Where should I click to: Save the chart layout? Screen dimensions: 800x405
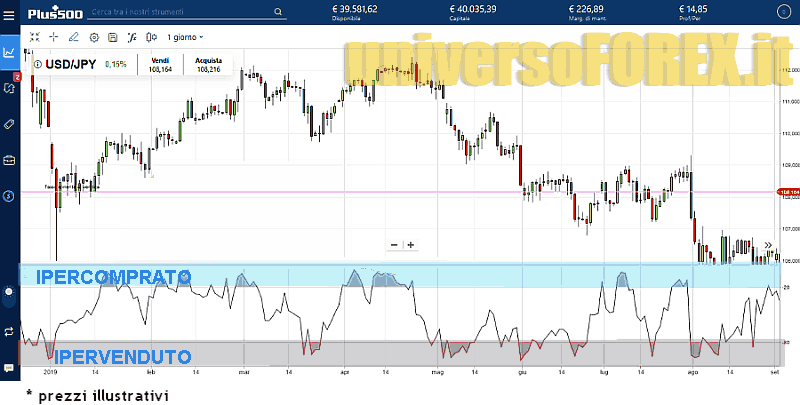[x=112, y=37]
